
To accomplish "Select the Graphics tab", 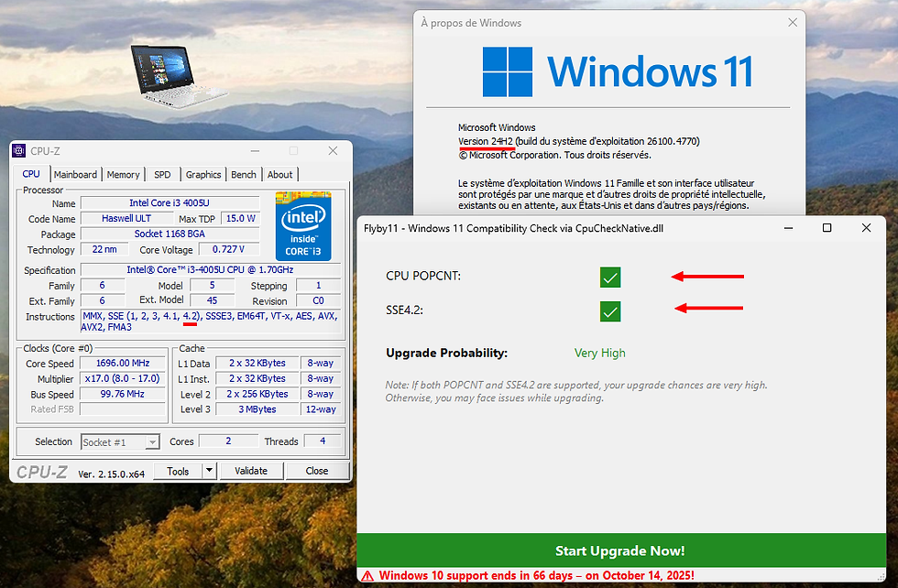I will click(203, 175).
